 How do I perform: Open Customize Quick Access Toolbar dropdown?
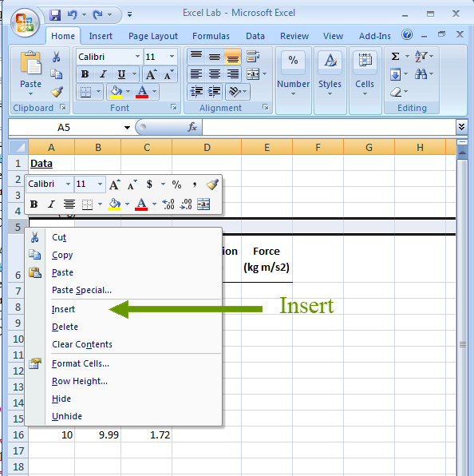[129, 14]
